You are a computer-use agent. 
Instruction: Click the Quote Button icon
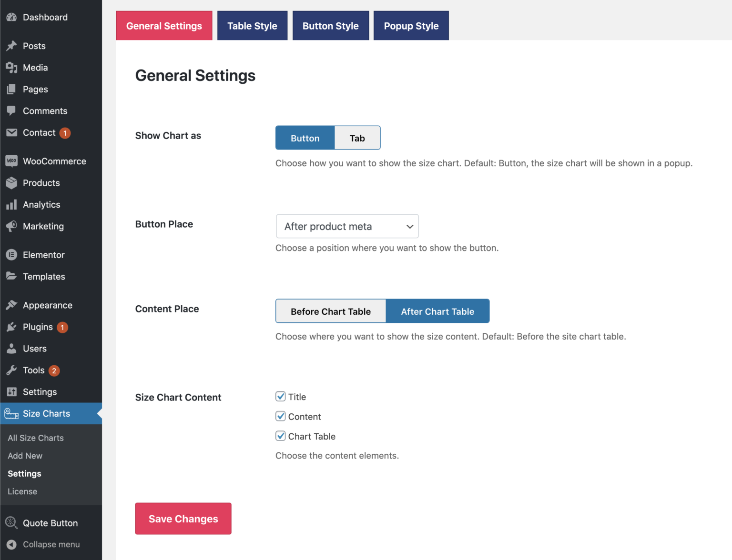click(11, 522)
